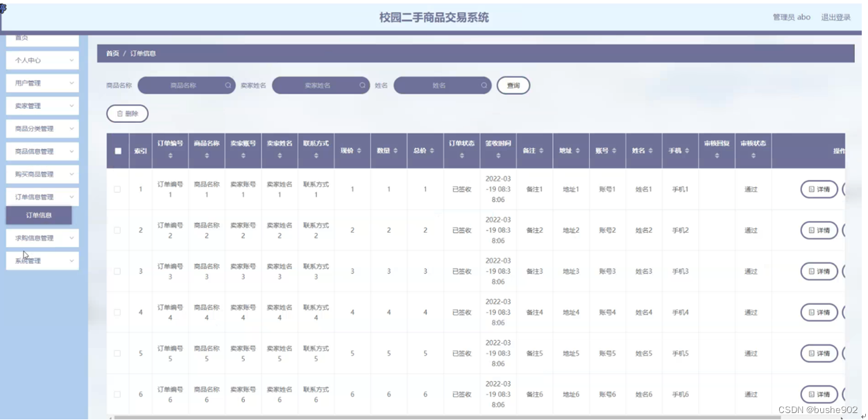Expand 系统管理 sidebar menu
Image resolution: width=868 pixels, height=420 pixels.
(42, 261)
